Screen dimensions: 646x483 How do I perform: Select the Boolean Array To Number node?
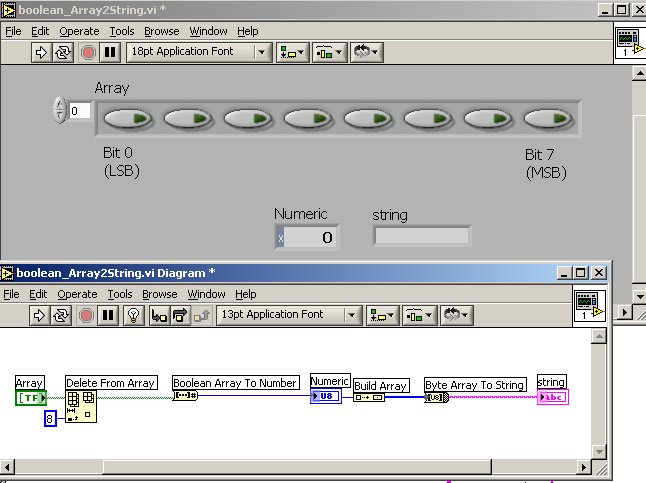click(185, 396)
